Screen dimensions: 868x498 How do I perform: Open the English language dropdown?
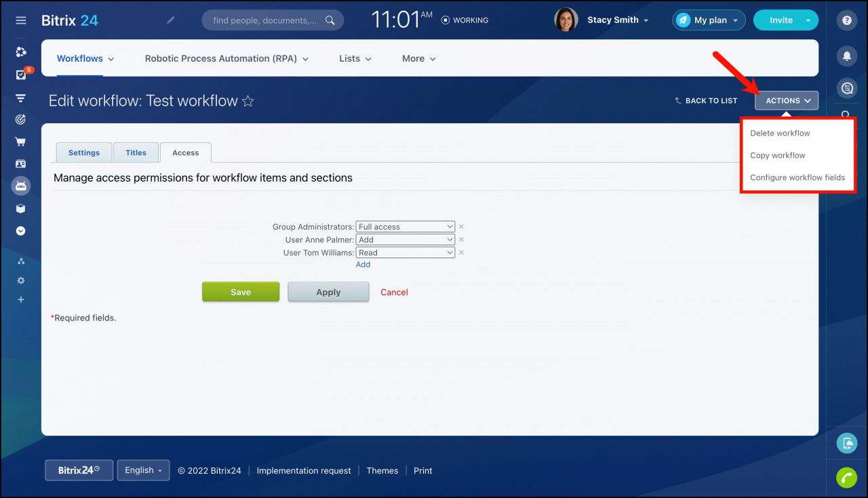tap(143, 470)
